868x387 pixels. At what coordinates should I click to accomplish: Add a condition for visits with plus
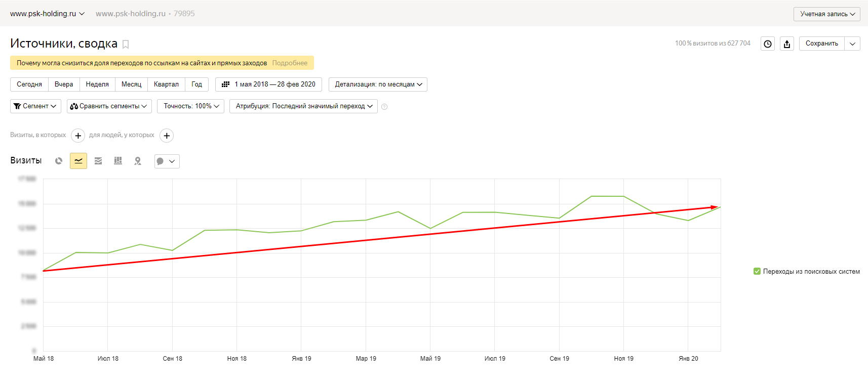(x=78, y=136)
